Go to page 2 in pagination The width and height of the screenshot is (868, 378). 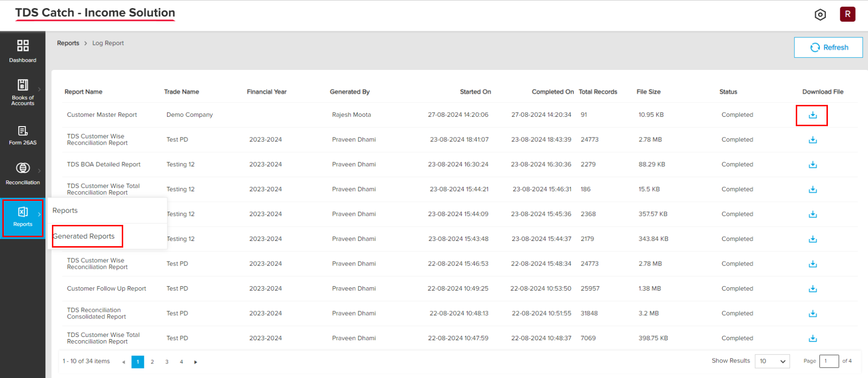pos(152,362)
